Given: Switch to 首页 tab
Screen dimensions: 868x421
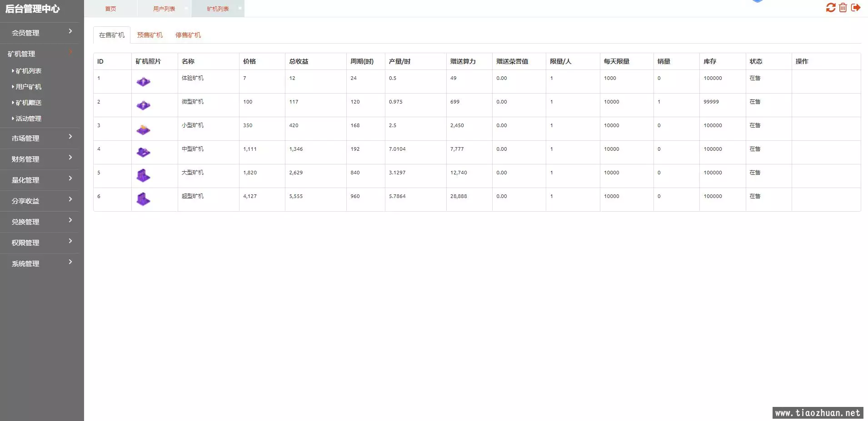Looking at the screenshot, I should coord(110,9).
